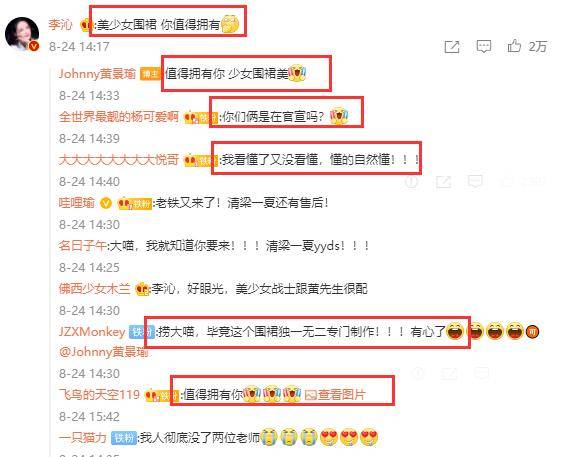The width and height of the screenshot is (567, 457).
Task: Open 大大大大大大大大悦哥 user profile
Action: coord(119,160)
